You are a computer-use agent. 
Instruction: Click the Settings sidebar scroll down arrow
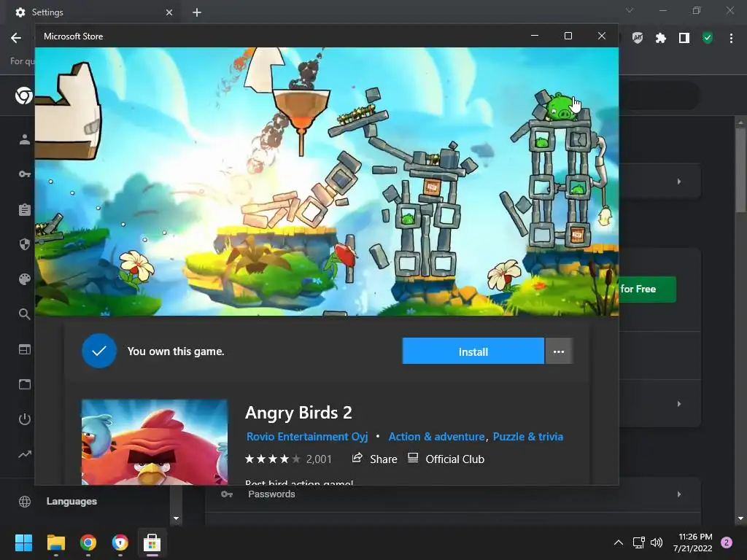(x=177, y=518)
